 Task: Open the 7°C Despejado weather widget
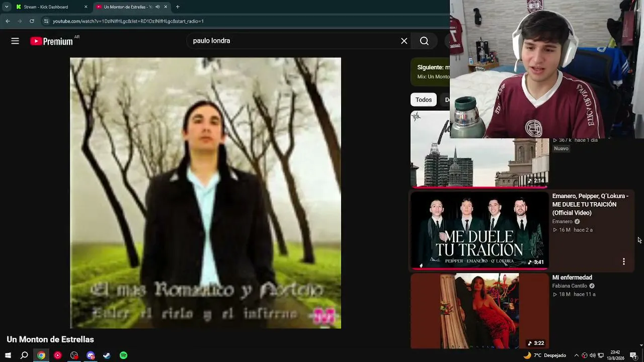tap(544, 355)
